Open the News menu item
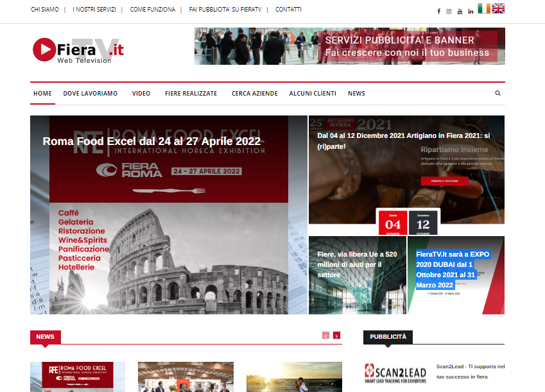This screenshot has width=545, height=392. pyautogui.click(x=357, y=94)
